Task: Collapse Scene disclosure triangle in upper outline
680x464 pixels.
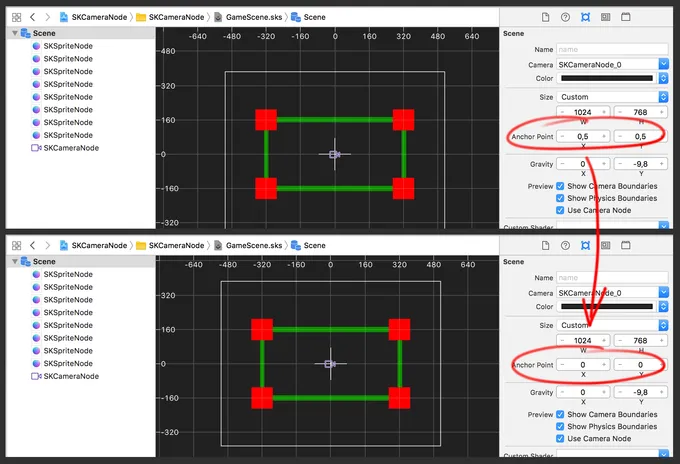Action: [15, 33]
